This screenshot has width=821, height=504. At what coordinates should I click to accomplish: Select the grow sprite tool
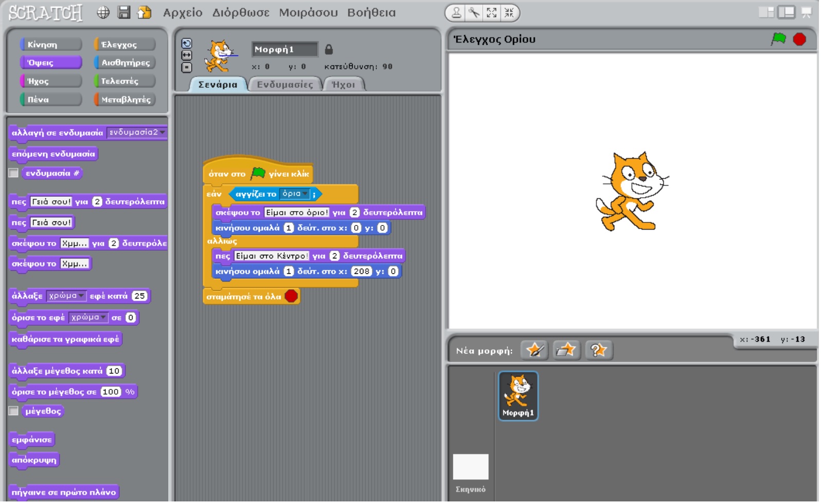point(491,13)
